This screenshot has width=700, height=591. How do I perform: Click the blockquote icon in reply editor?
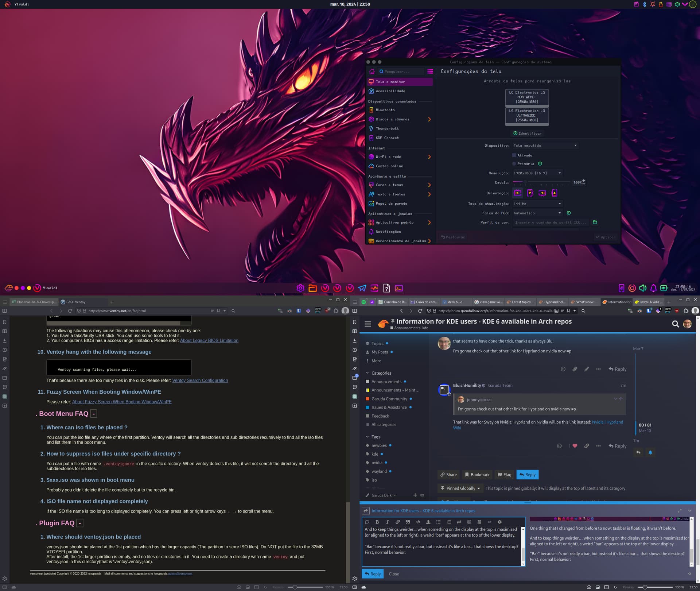(408, 522)
